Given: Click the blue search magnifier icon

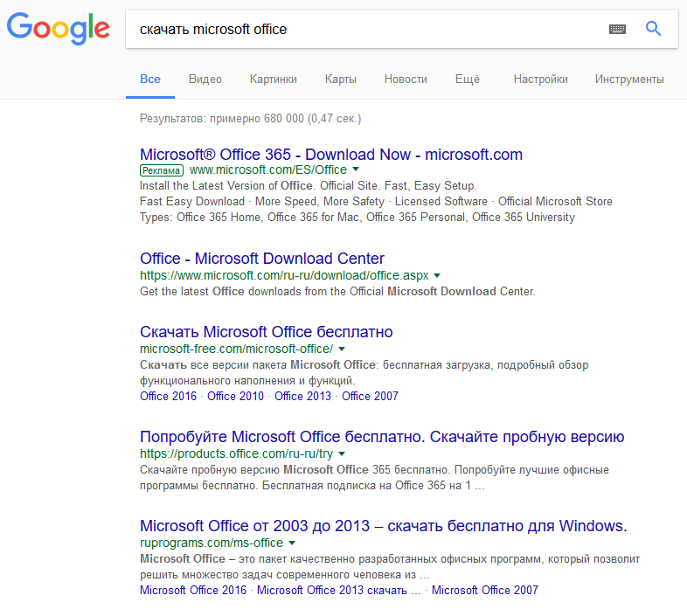Looking at the screenshot, I should (x=653, y=29).
